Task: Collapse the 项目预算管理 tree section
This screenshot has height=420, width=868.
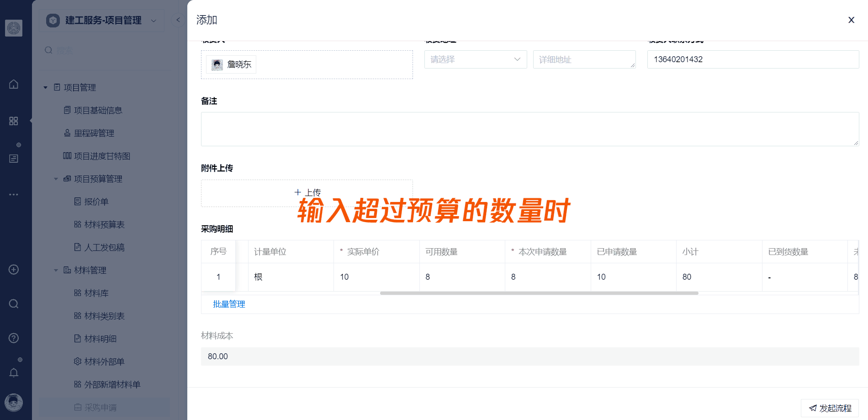Action: click(x=56, y=179)
